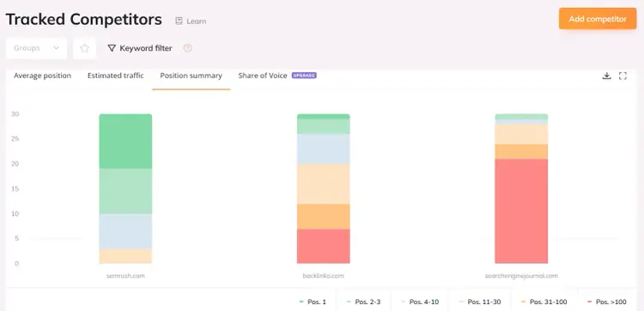
Task: Click the Add competitor button
Action: tap(597, 19)
